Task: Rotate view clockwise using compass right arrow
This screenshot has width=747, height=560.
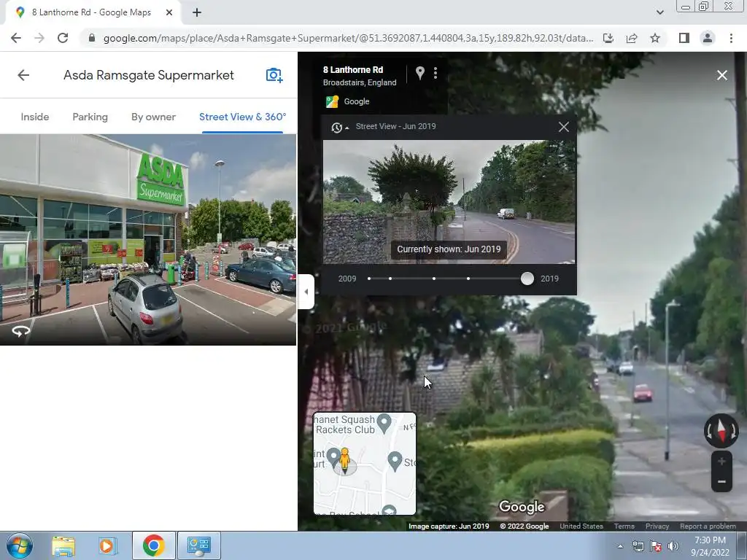Action: coord(734,431)
